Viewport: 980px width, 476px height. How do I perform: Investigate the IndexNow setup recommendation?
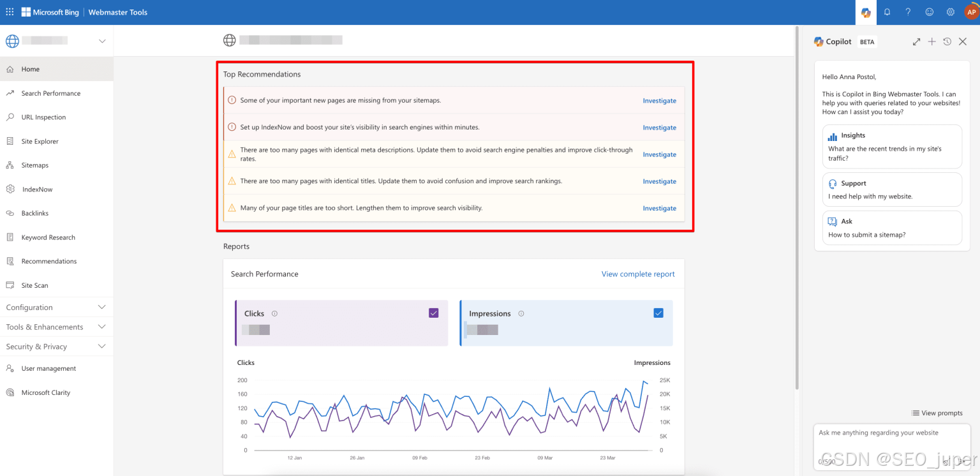click(x=659, y=128)
